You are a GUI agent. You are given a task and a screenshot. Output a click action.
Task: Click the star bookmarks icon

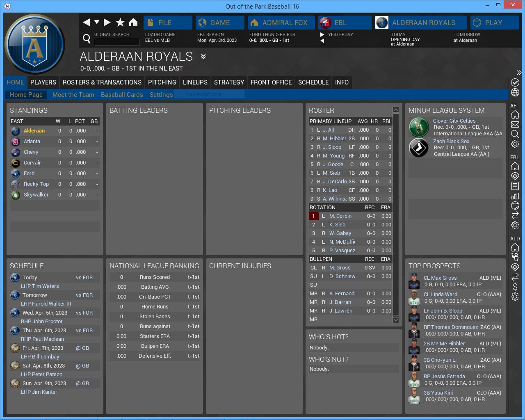(x=120, y=23)
